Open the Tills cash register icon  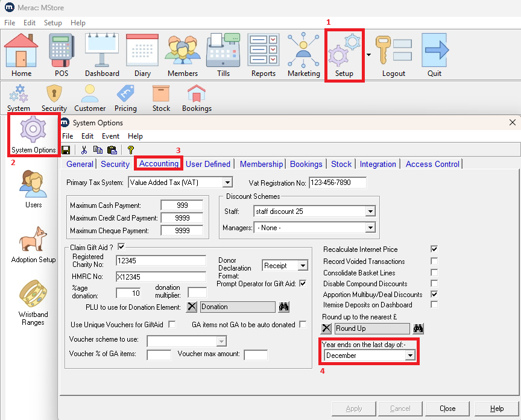coord(223,54)
